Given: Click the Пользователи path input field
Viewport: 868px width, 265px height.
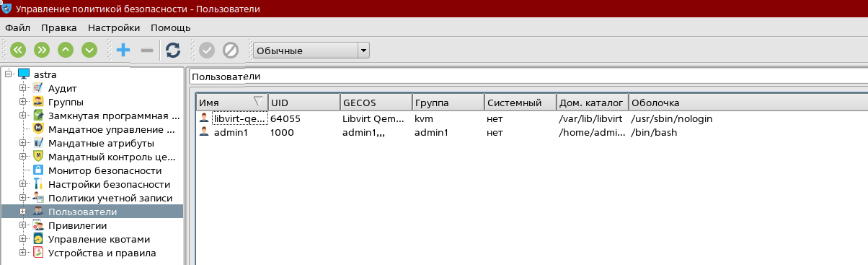Looking at the screenshot, I should coord(528,77).
